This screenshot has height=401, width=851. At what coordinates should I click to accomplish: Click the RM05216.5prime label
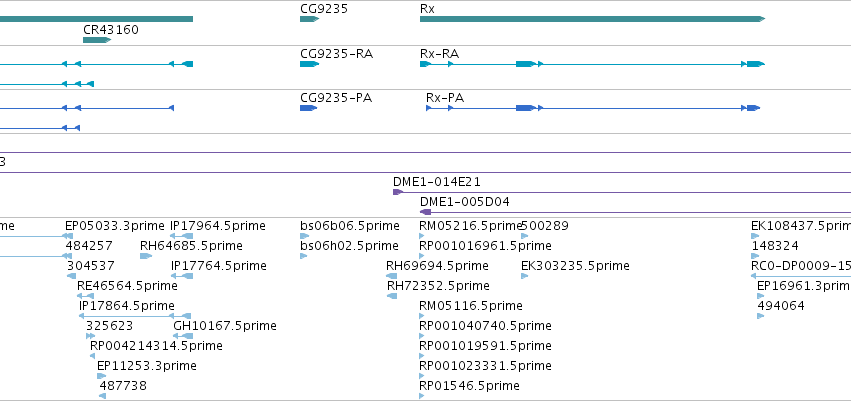(471, 226)
